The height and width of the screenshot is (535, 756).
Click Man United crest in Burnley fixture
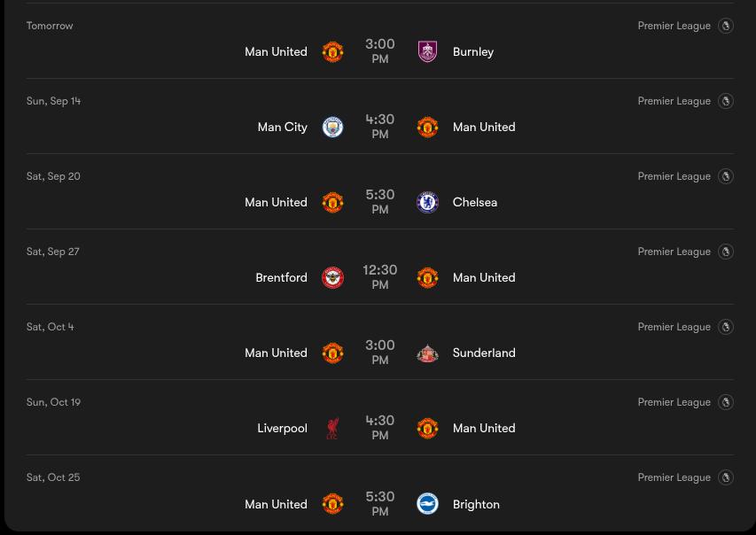tap(332, 51)
